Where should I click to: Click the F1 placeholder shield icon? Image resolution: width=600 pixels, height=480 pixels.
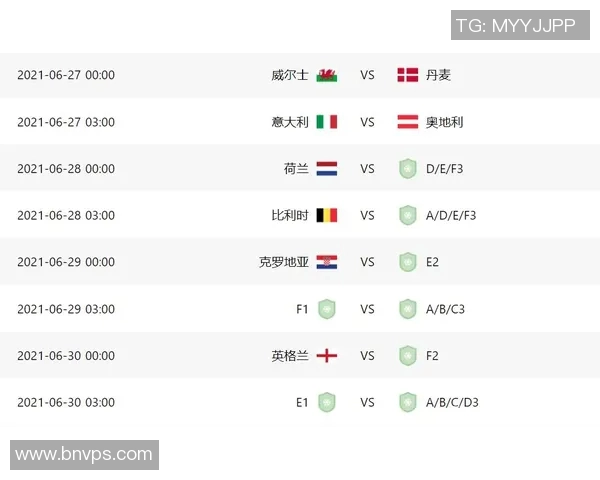coord(327,309)
